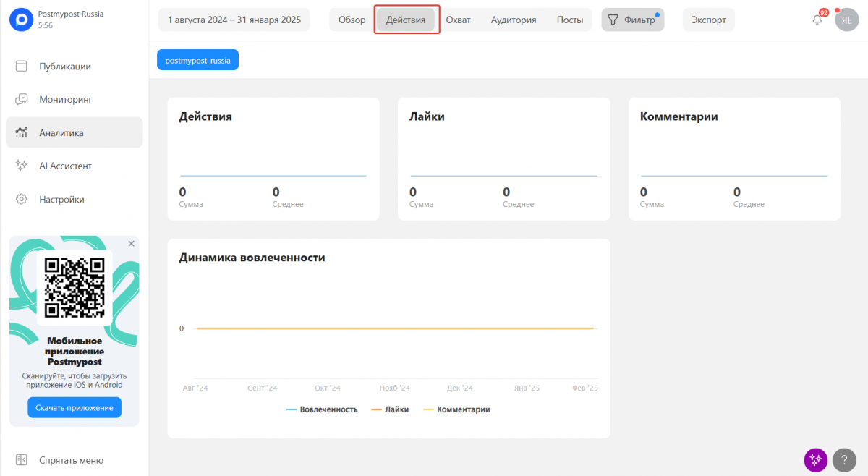Toggle Вовлеченность series in chart legend
The image size is (868, 476).
(x=322, y=409)
